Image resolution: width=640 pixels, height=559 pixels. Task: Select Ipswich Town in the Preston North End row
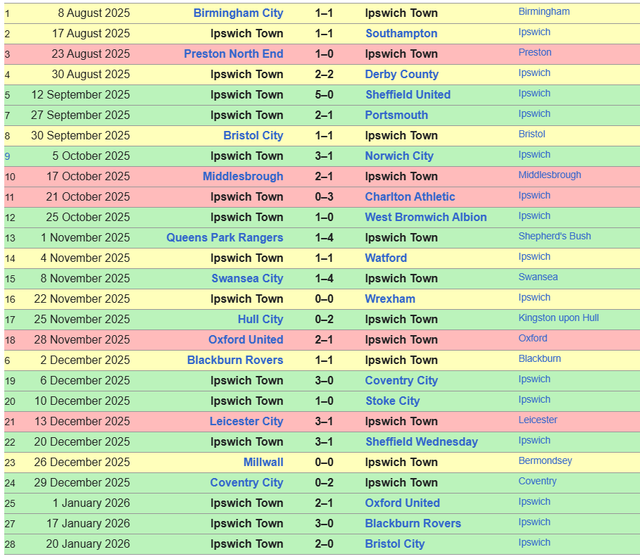[x=401, y=54]
